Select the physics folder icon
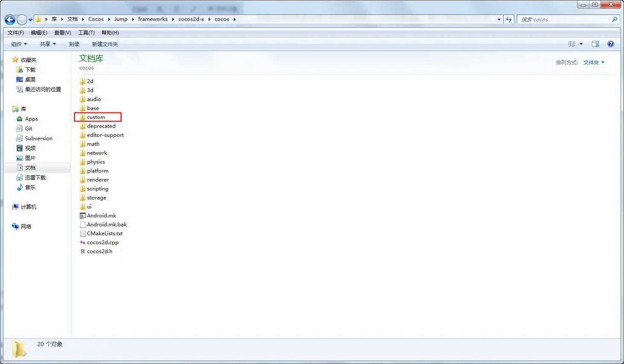The width and height of the screenshot is (624, 364). pos(82,162)
